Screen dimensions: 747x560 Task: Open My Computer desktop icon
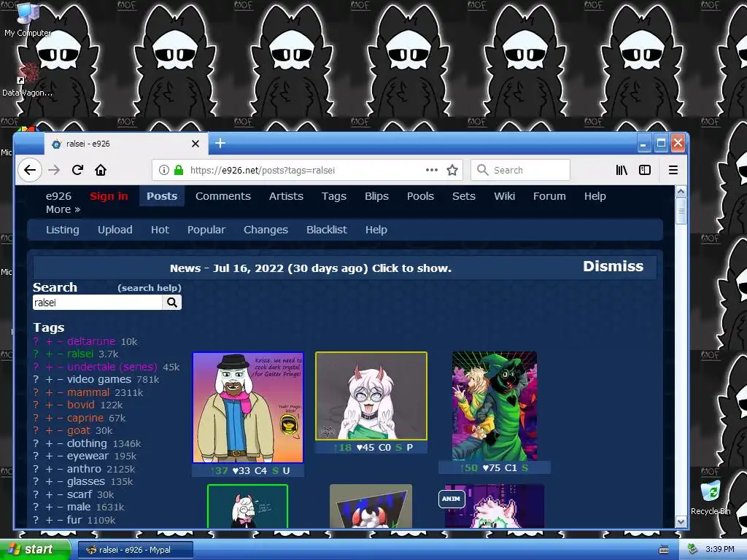tap(27, 19)
